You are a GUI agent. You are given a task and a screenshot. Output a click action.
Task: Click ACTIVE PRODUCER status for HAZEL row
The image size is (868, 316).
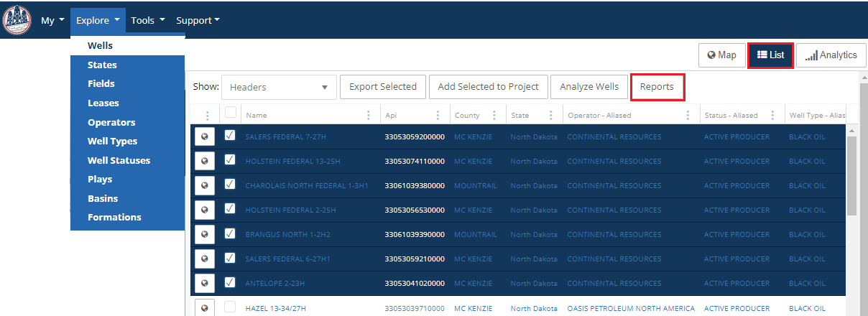(x=737, y=309)
